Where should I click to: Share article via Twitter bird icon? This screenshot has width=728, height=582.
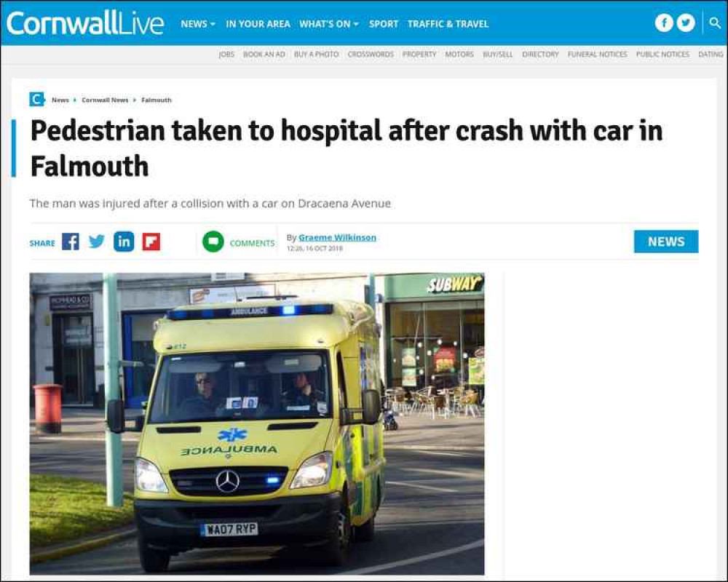[97, 242]
